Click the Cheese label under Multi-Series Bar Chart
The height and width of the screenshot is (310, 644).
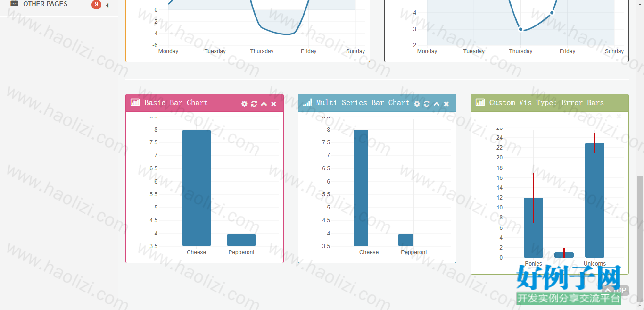click(x=369, y=252)
